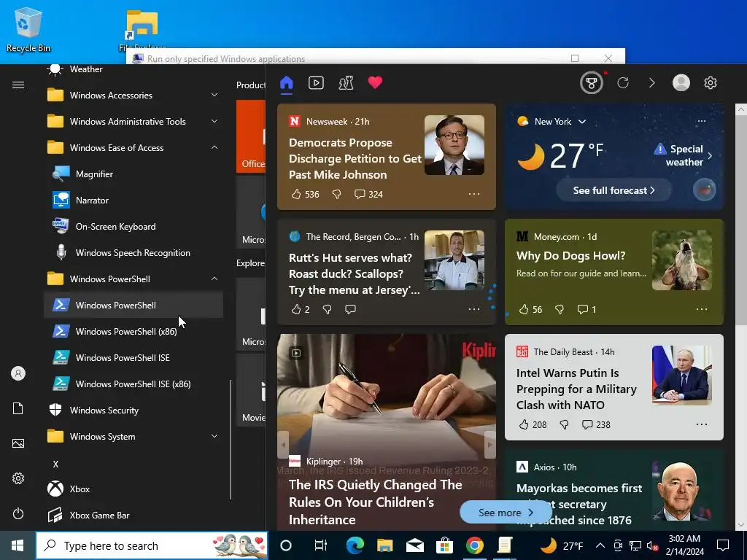This screenshot has height=560, width=747.
Task: Open Documents from Start sidebar
Action: pos(18,408)
